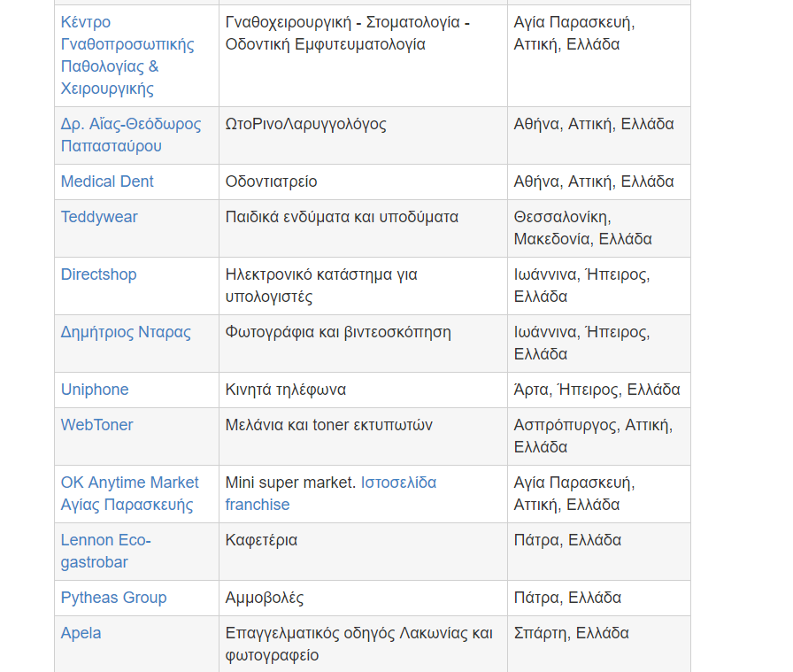Select the Οδοντιατρείο description text
Image resolution: width=793 pixels, height=672 pixels.
click(271, 182)
